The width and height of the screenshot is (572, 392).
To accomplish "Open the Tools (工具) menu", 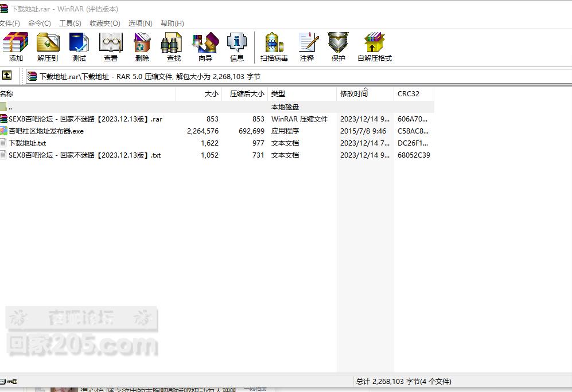I will [70, 23].
